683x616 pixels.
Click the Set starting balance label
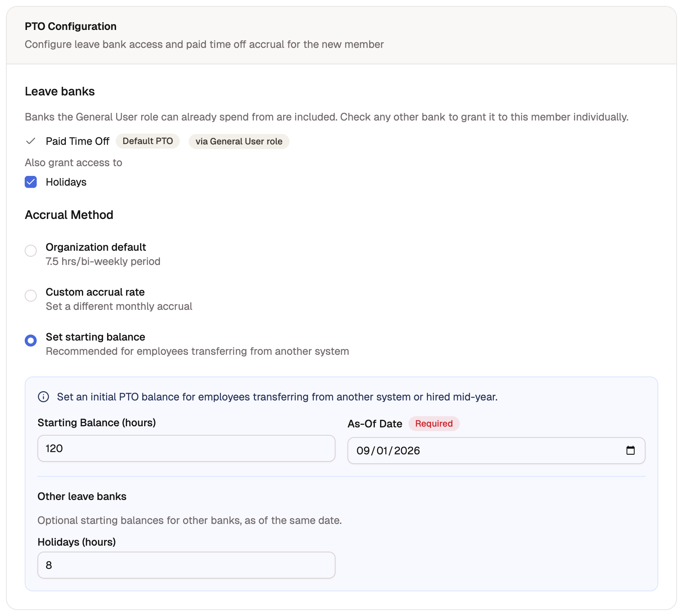tap(95, 337)
